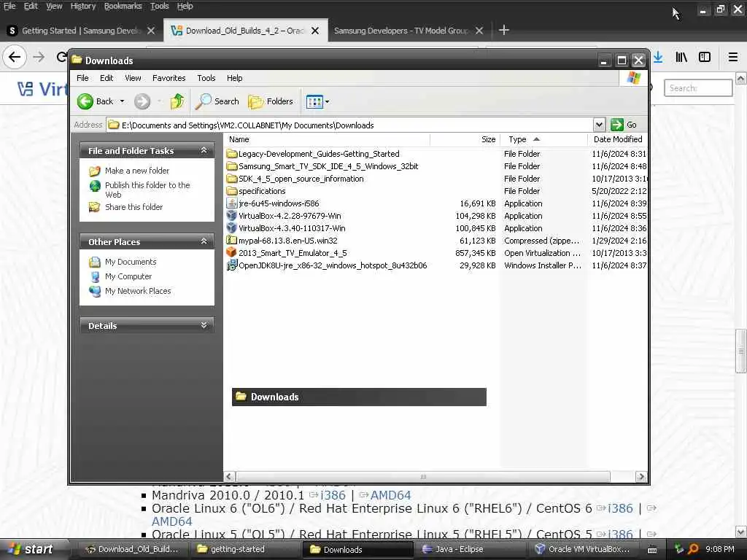747x560 pixels.
Task: Select the VirtualBox-4.3.40-110317-Win installer icon
Action: [231, 227]
